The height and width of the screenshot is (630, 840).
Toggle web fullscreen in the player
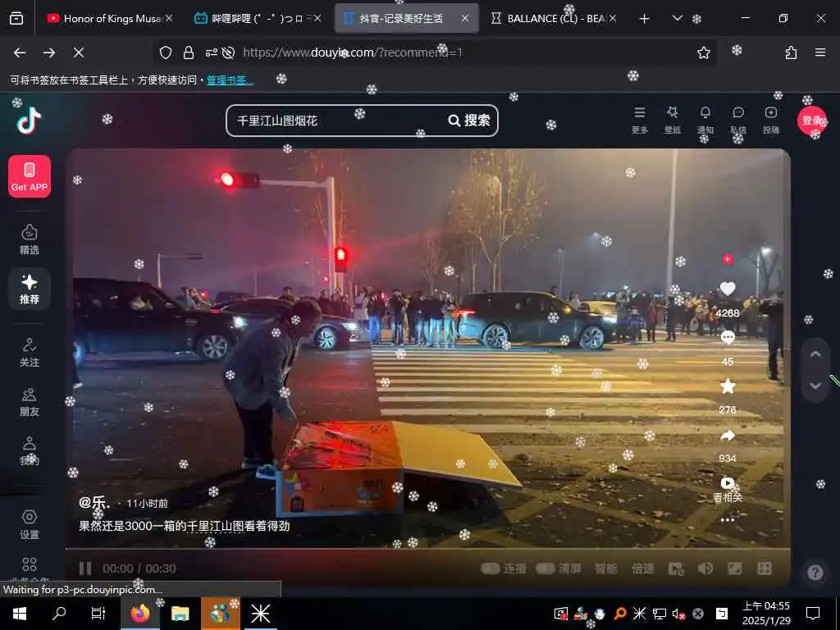(x=734, y=568)
